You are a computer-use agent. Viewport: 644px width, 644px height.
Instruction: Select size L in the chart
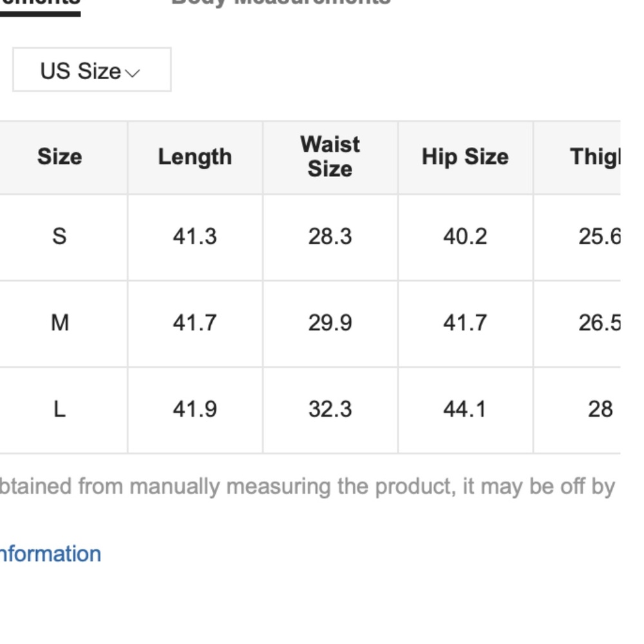click(60, 409)
